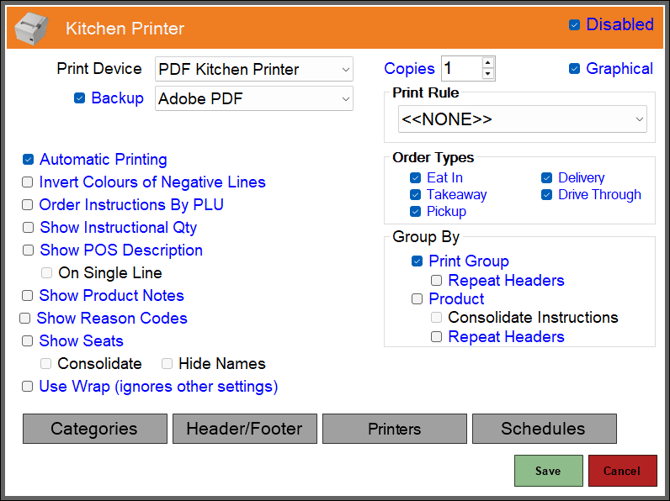Click the green Save button
The height and width of the screenshot is (501, 670).
pyautogui.click(x=548, y=471)
